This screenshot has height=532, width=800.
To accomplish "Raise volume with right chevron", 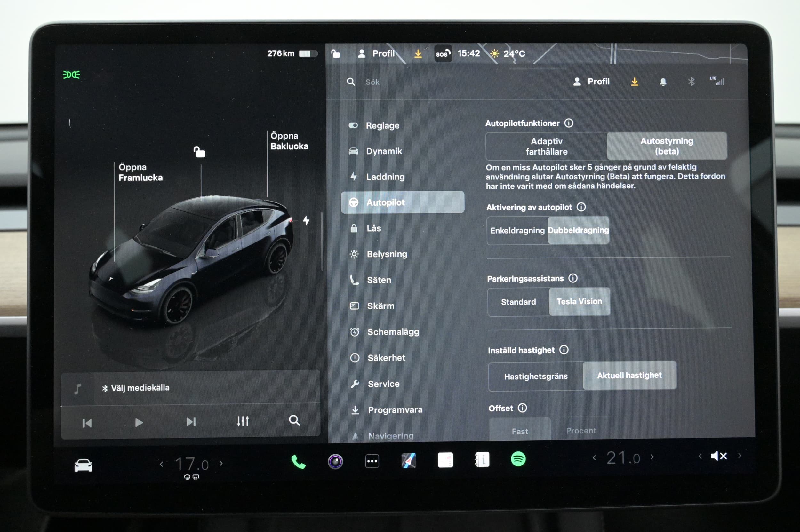I will 740,456.
